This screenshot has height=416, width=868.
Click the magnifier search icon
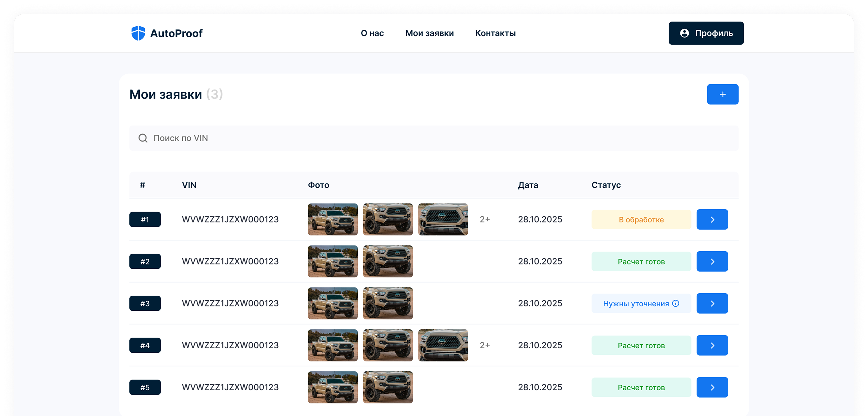point(143,138)
